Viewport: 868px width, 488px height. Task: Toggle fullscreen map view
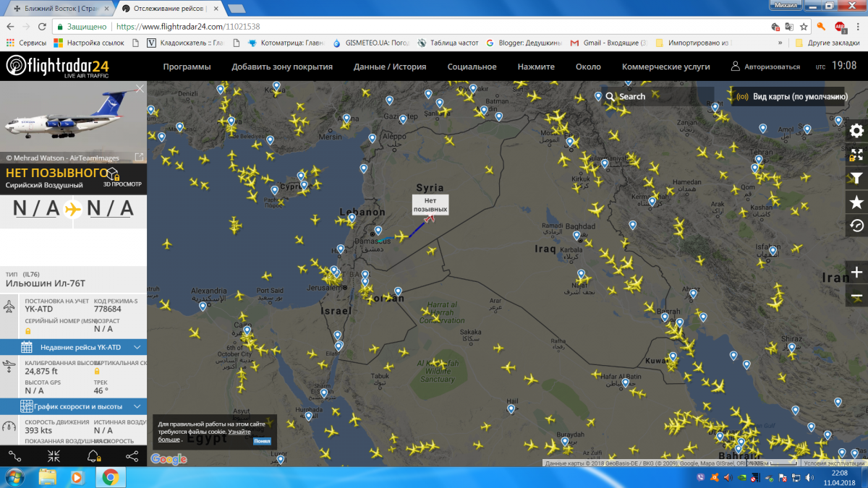tap(856, 155)
